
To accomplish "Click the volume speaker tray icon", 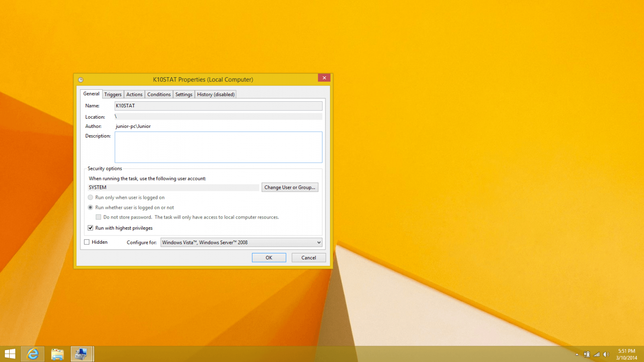I will 606,354.
